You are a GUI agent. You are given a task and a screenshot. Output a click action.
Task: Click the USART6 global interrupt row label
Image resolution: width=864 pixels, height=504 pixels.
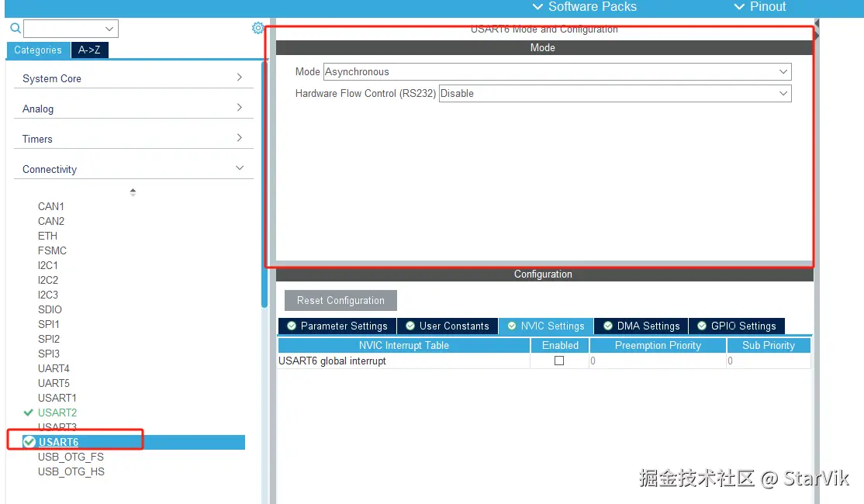(x=332, y=361)
